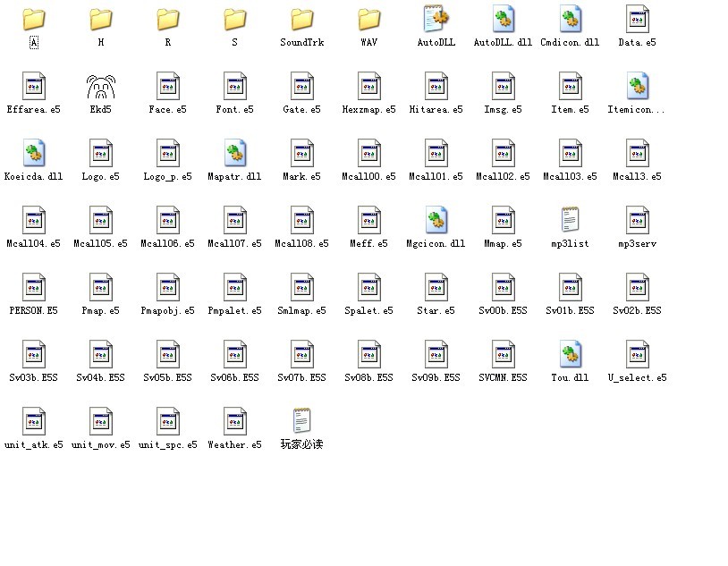Screen dimensions: 728x566
Task: Click the WAV folder icon
Action: click(369, 20)
